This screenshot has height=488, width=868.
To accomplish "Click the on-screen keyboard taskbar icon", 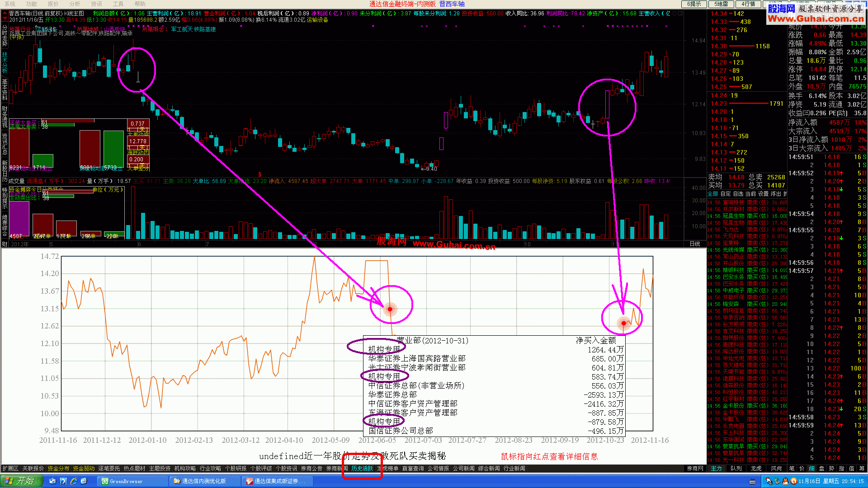I will click(x=752, y=482).
